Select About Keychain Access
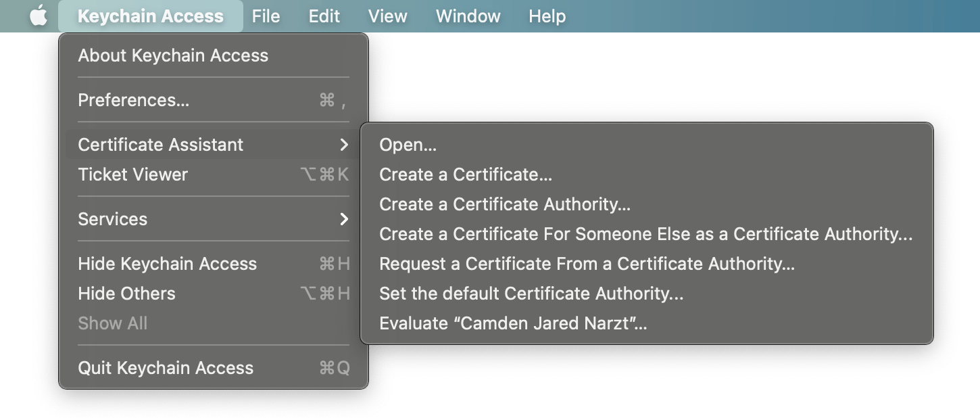The height and width of the screenshot is (418, 980). click(173, 55)
